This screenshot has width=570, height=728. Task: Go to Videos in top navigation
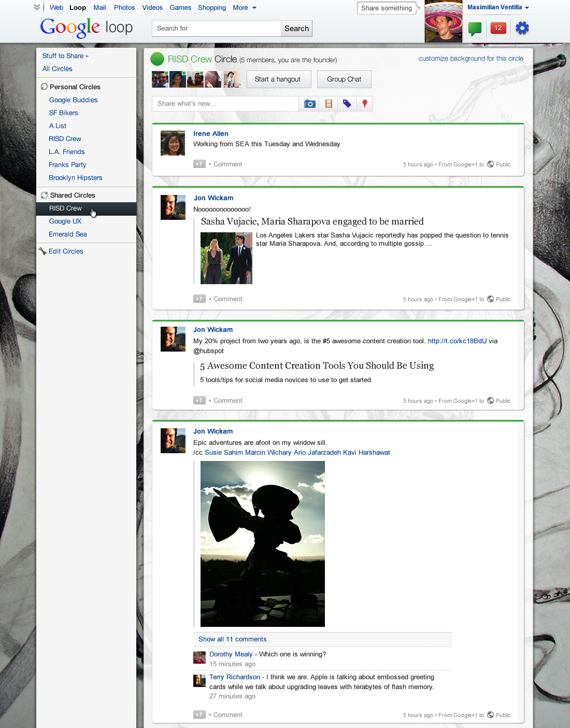(152, 7)
